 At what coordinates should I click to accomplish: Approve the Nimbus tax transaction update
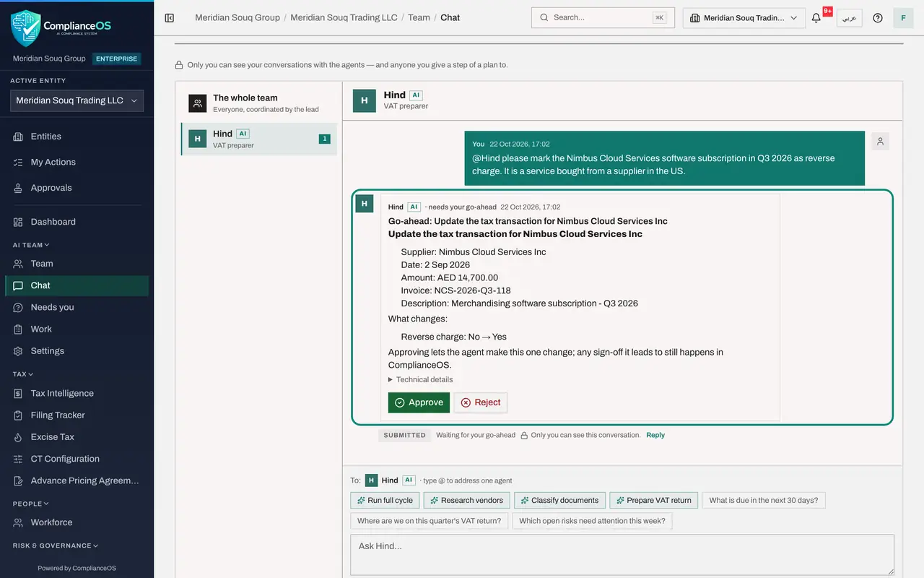point(419,402)
